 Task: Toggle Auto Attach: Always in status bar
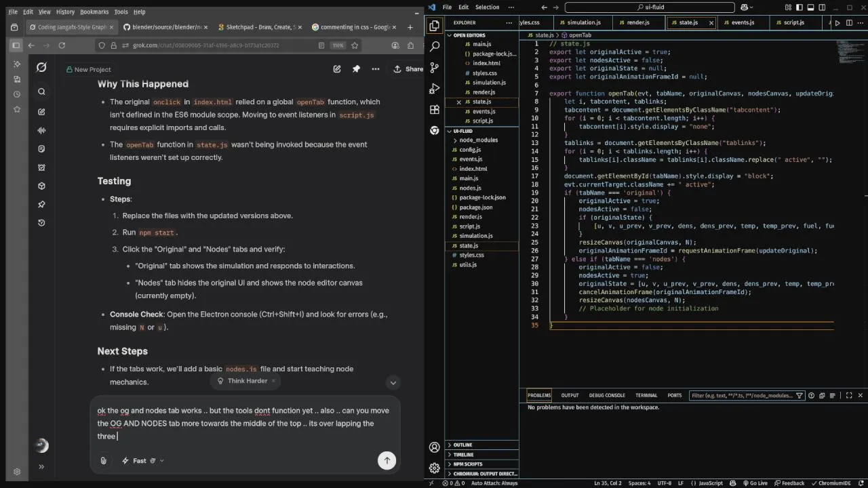coord(494,483)
